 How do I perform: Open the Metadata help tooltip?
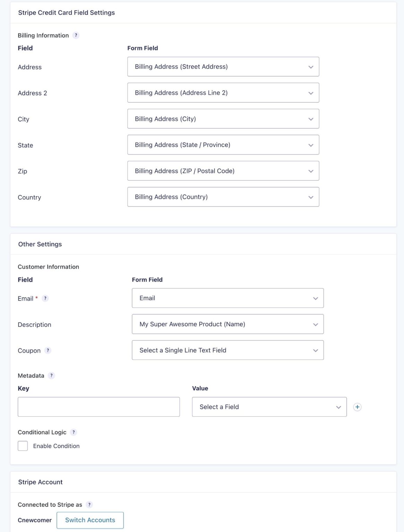pos(51,375)
